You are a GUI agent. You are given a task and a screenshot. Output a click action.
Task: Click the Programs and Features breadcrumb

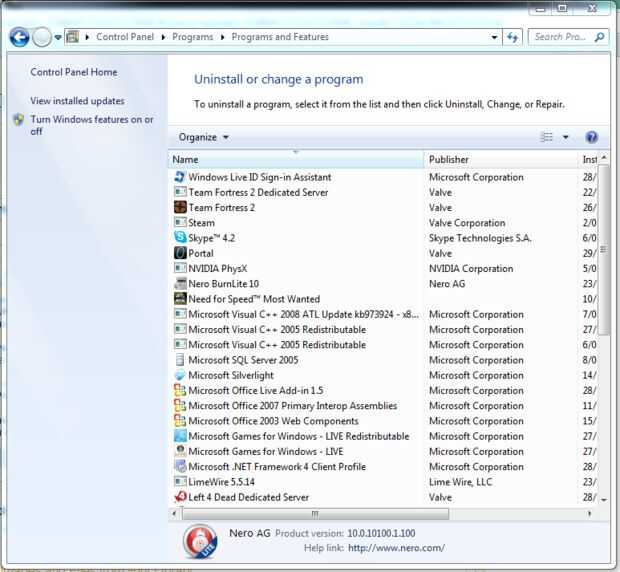280,37
